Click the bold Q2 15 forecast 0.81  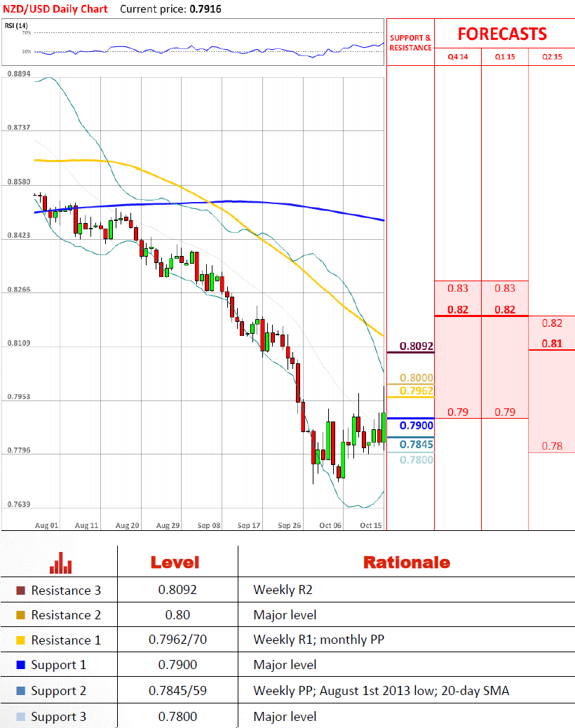(x=552, y=344)
